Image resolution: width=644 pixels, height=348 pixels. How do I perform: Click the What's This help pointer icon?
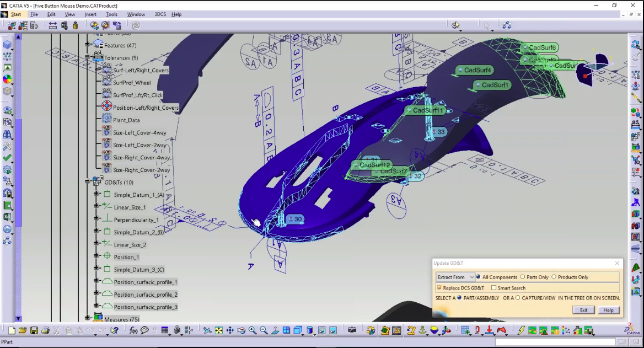click(114, 330)
